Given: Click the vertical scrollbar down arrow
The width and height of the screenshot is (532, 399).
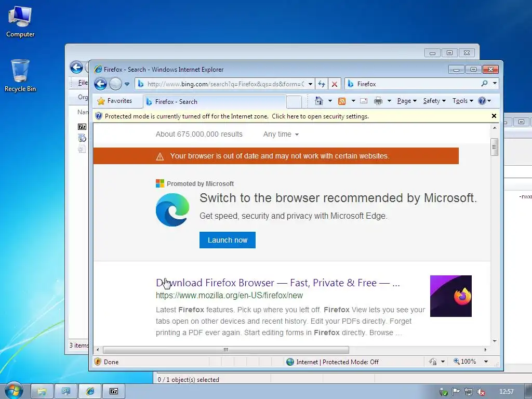Looking at the screenshot, I should tap(495, 341).
